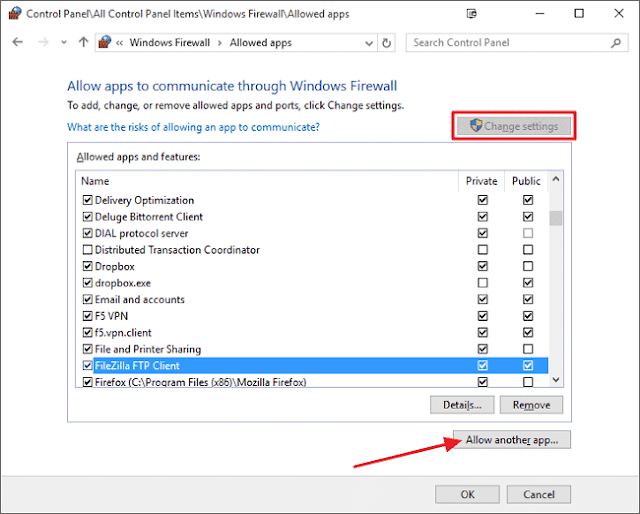Viewport: 640px width, 514px height.
Task: Expand the breadcrumb overflow chevron
Action: coord(119,43)
